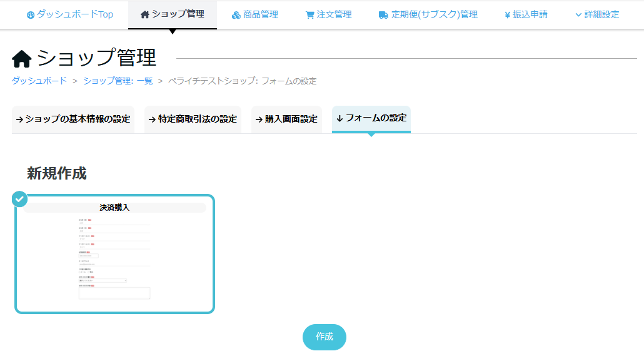Click the boxes icon beside 商品管理

tap(236, 15)
